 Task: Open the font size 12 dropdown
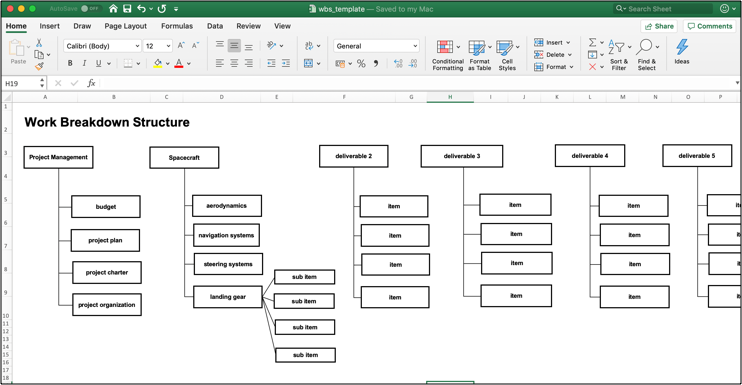point(158,46)
